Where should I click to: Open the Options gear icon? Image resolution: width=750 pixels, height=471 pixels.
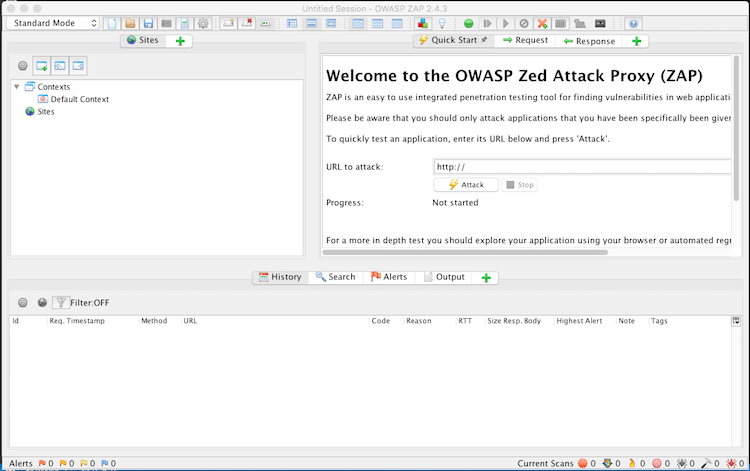point(203,23)
